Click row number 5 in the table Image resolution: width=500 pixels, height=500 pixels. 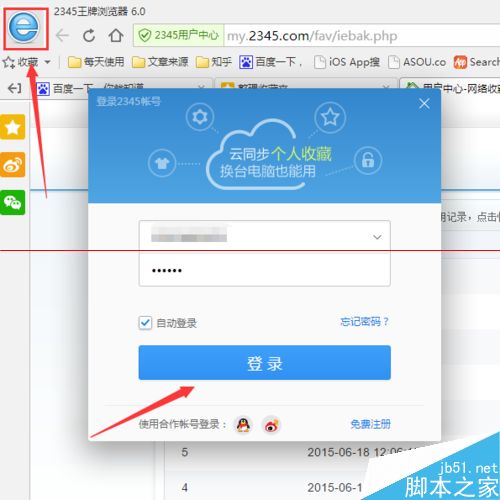click(185, 452)
